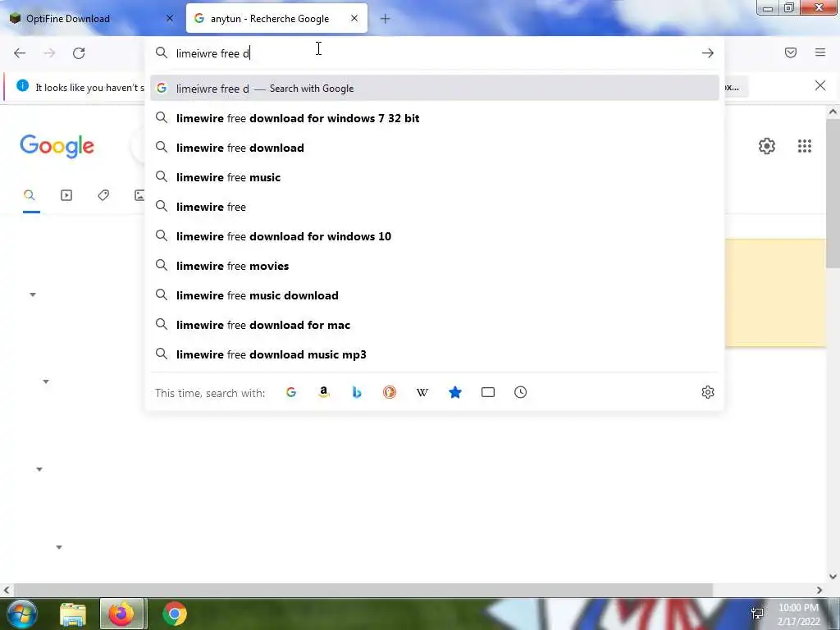Click the Go arrow in the address bar

708,53
